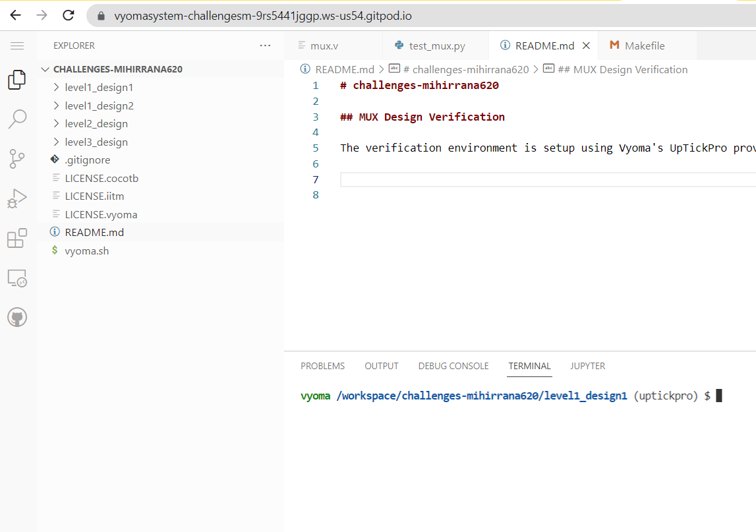Click the hamburger menu icon
Image resolution: width=756 pixels, height=532 pixels.
pos(17,45)
